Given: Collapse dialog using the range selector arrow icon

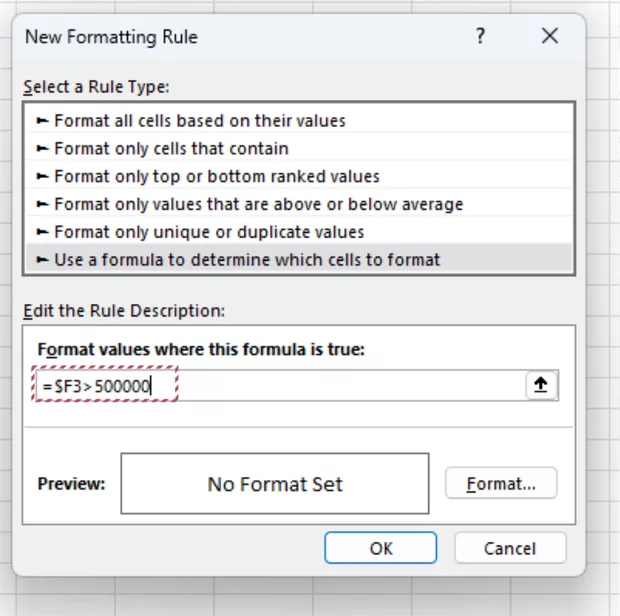Looking at the screenshot, I should coord(542,386).
